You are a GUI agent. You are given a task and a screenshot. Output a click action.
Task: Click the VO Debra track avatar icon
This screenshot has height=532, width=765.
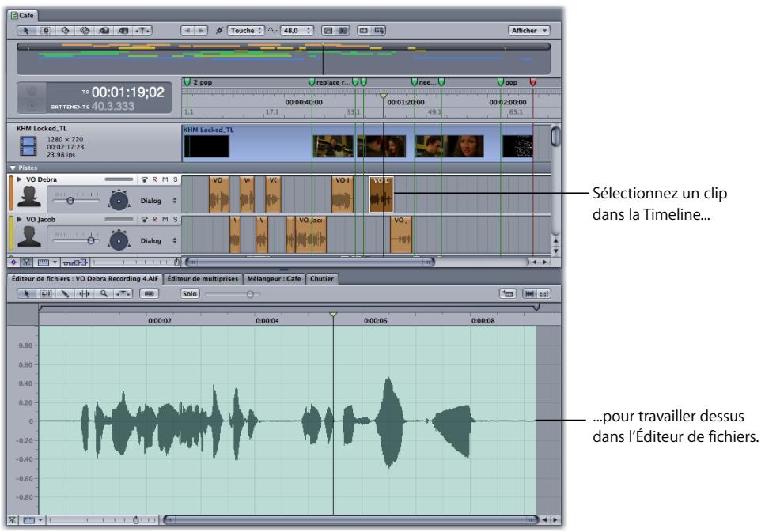[29, 197]
